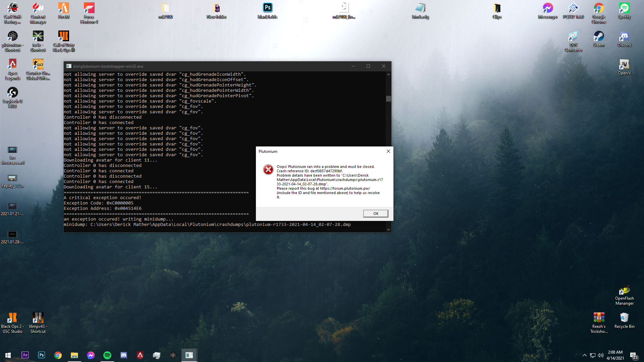
Task: Select the 2021.01.21 video file
Action: [x=13, y=209]
